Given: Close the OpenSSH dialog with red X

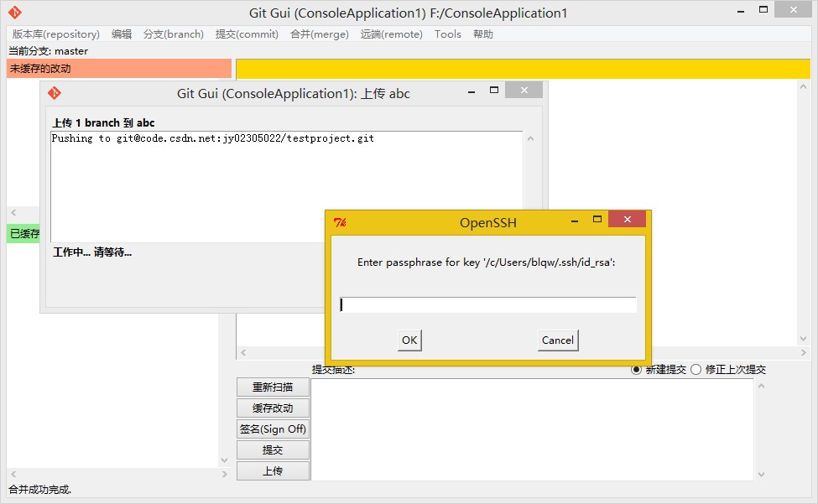Looking at the screenshot, I should pos(627,220).
